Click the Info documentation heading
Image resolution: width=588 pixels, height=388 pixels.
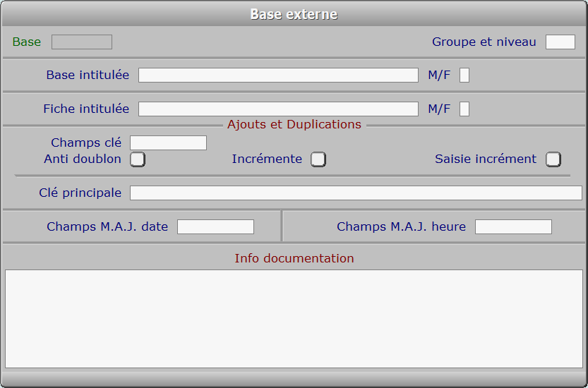(x=294, y=258)
